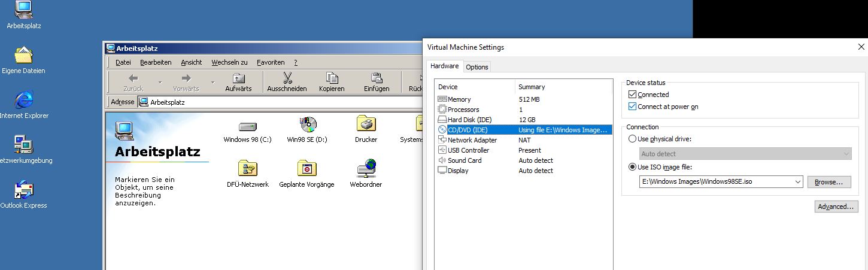This screenshot has height=270, width=868.
Task: Open Zurück history dropdown arrow
Action: pos(160,82)
